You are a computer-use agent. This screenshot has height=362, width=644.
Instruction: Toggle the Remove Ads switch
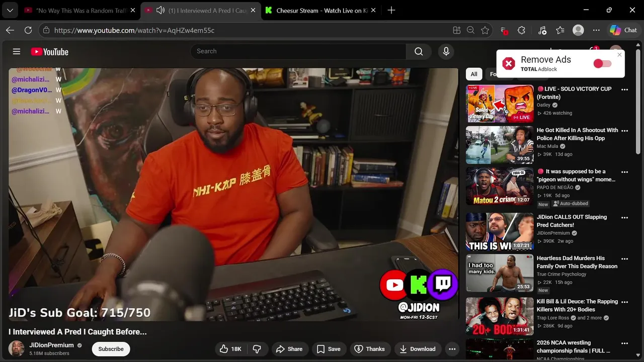tap(602, 63)
